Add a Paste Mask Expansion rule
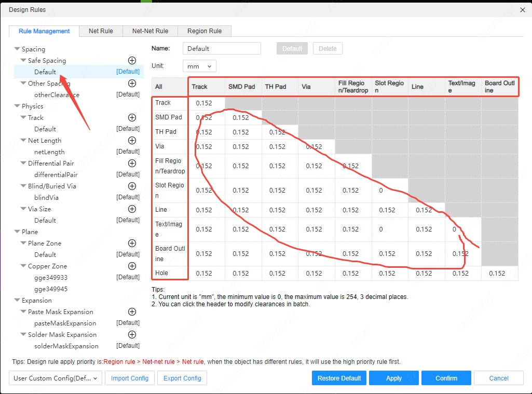 [x=132, y=312]
